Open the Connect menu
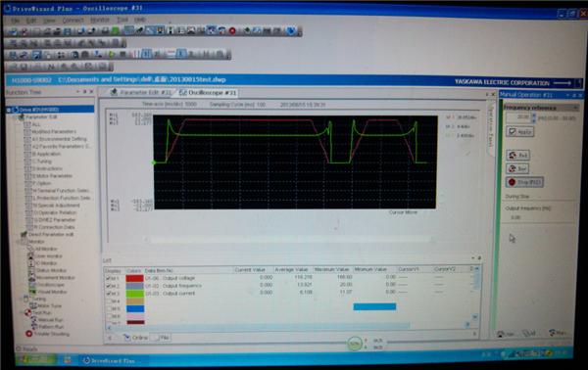Screen dimensions: 588x370 (73, 20)
